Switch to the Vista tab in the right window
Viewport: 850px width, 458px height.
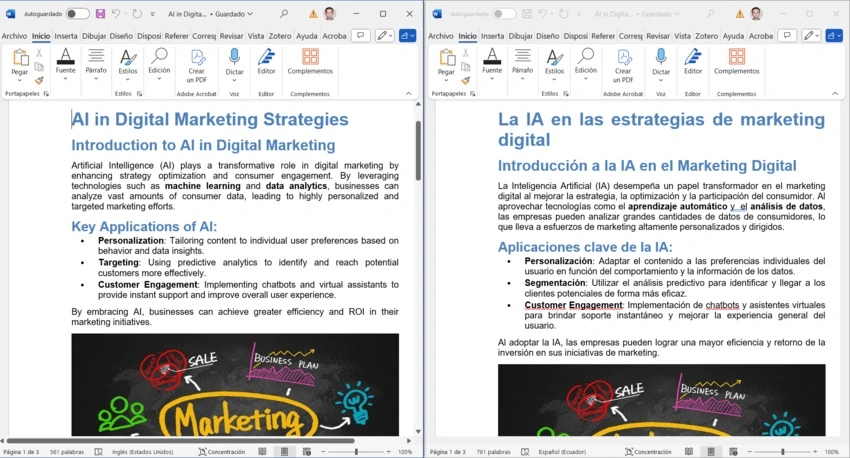682,36
